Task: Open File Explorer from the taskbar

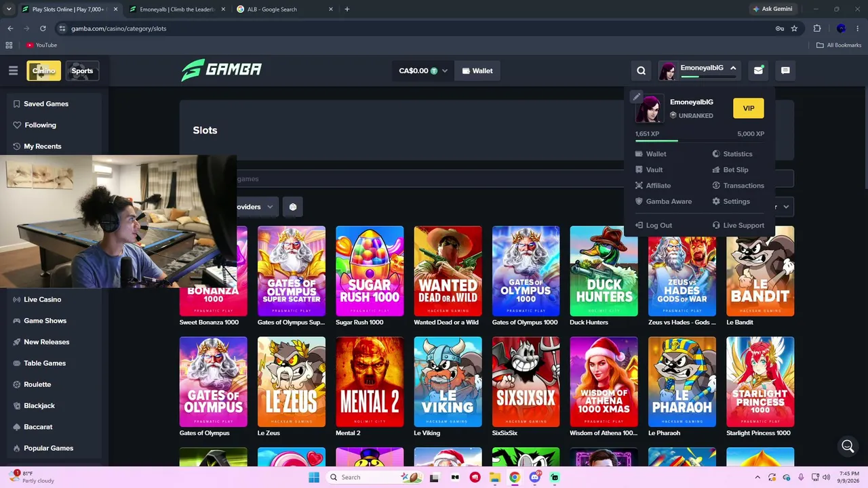Action: click(x=495, y=477)
